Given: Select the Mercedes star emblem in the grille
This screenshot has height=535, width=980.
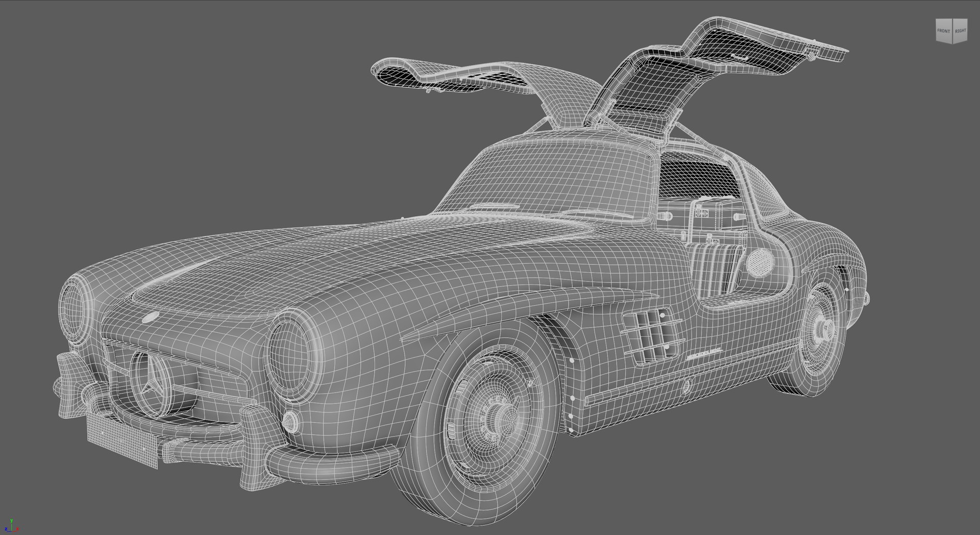Looking at the screenshot, I should [153, 383].
